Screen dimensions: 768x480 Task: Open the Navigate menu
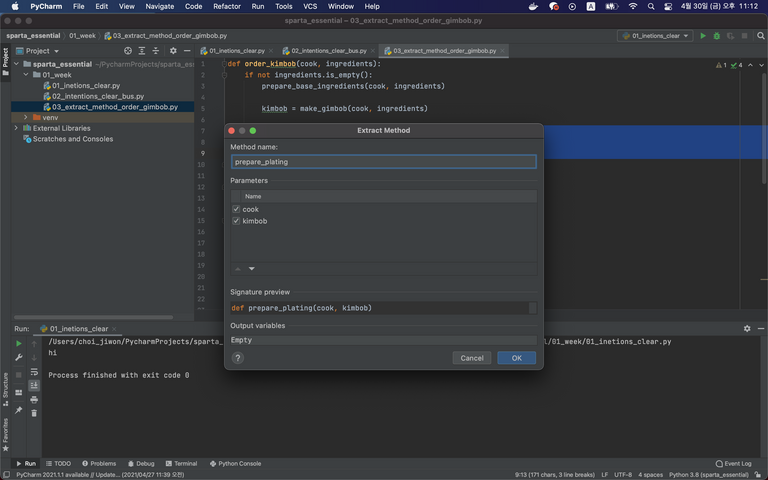160,6
